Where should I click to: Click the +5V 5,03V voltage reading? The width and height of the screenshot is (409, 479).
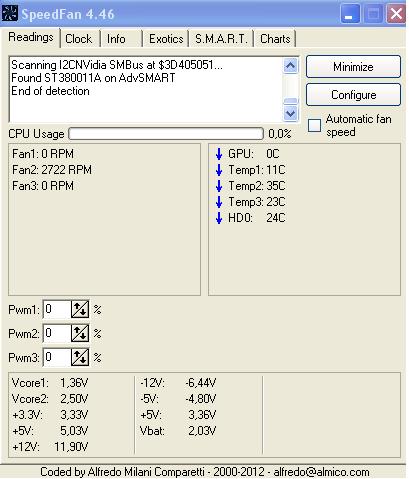50,431
